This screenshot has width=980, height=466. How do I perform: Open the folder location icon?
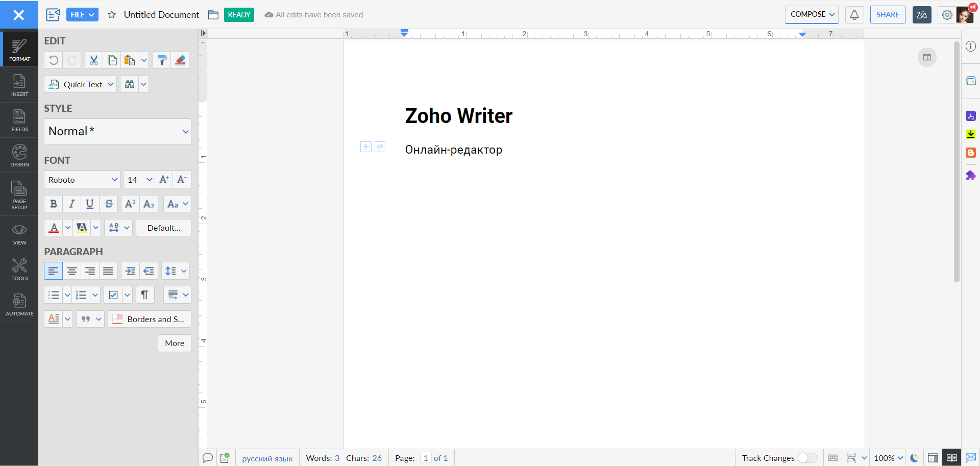point(213,15)
